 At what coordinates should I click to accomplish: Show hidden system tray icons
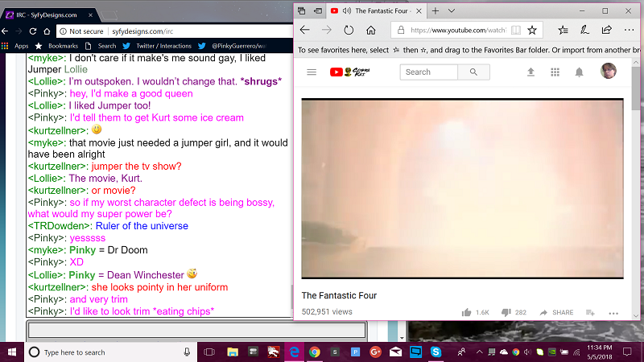(x=479, y=352)
